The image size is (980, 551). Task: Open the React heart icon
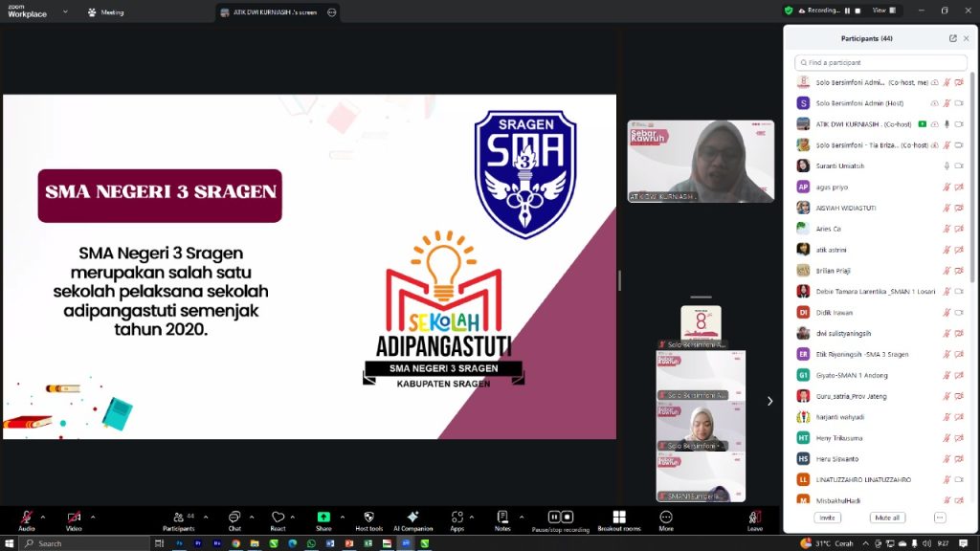click(x=278, y=517)
